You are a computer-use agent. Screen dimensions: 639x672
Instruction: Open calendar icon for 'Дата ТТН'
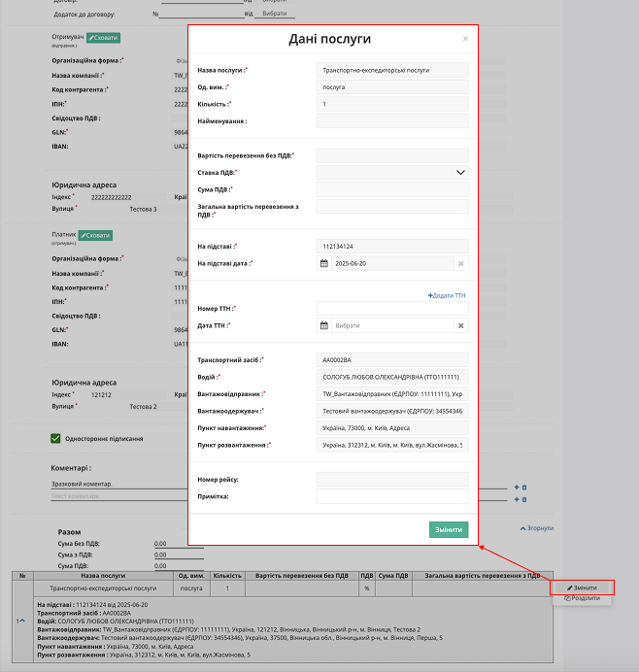pos(324,325)
